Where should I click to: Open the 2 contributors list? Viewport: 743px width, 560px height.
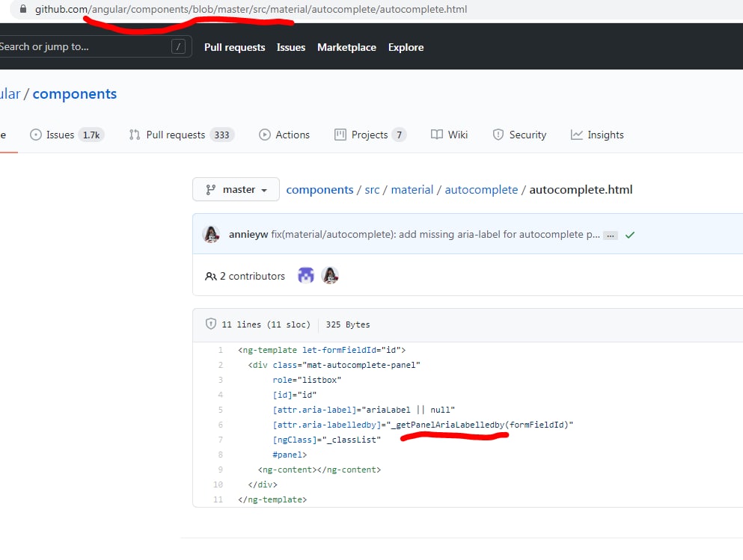point(245,276)
